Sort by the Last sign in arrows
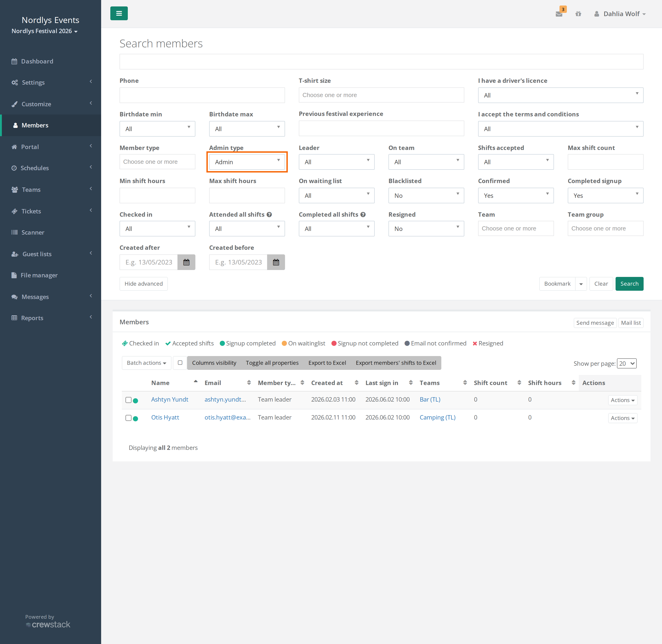 click(411, 382)
